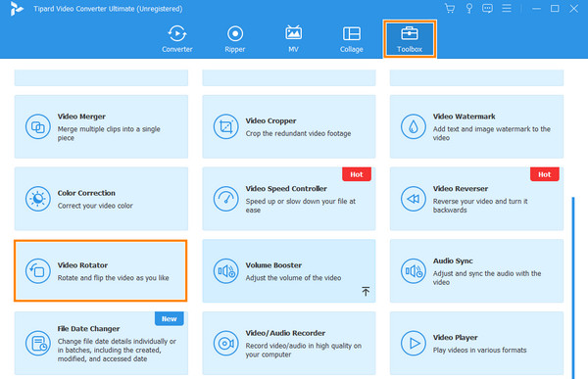Click the text 'Merge multiple clips into a single piece'
This screenshot has width=588, height=379.
click(x=109, y=133)
